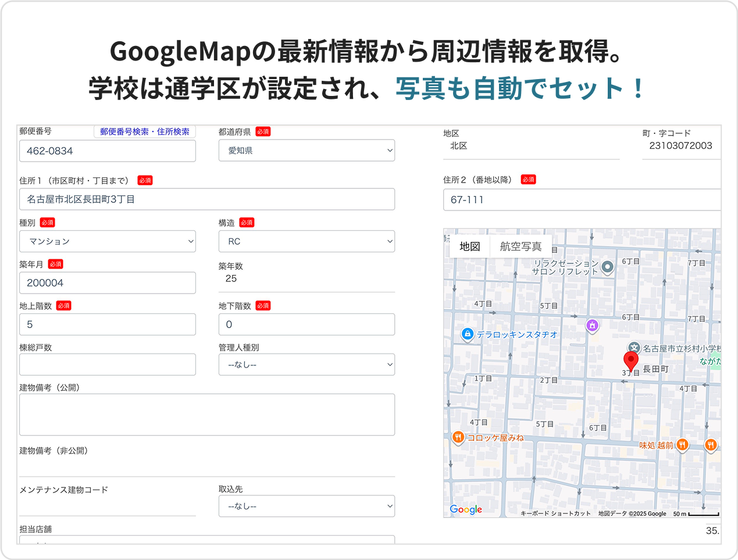Click the 味処 越前 restaurant marker
The image size is (738, 560).
[682, 445]
